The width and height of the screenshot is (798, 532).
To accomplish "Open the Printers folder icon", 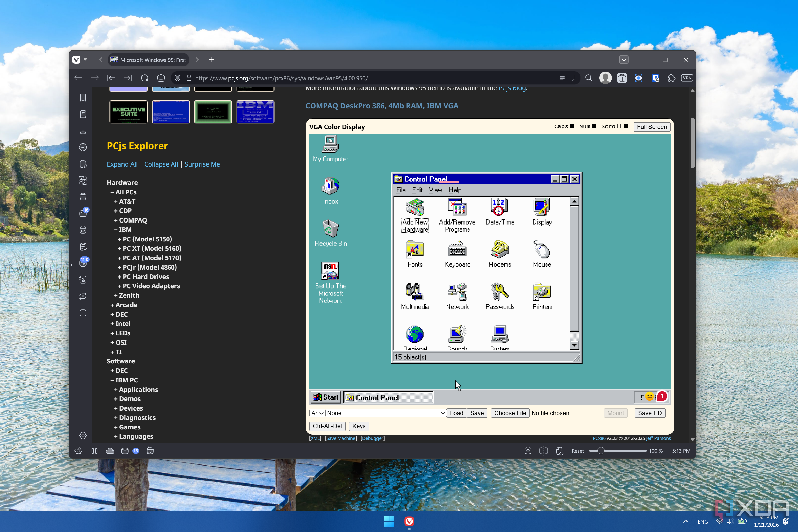I will click(542, 296).
